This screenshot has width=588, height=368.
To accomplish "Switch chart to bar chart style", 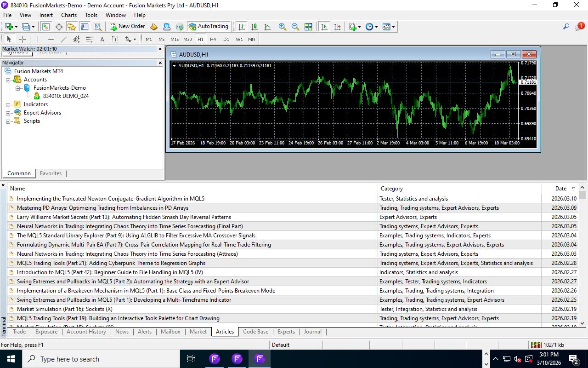I will 242,27.
